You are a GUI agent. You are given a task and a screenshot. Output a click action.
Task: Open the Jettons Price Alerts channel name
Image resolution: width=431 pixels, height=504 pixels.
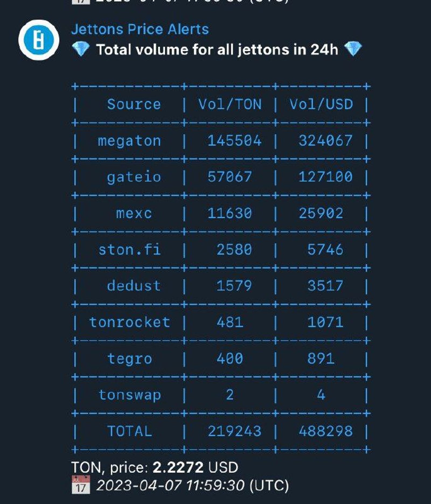(140, 30)
